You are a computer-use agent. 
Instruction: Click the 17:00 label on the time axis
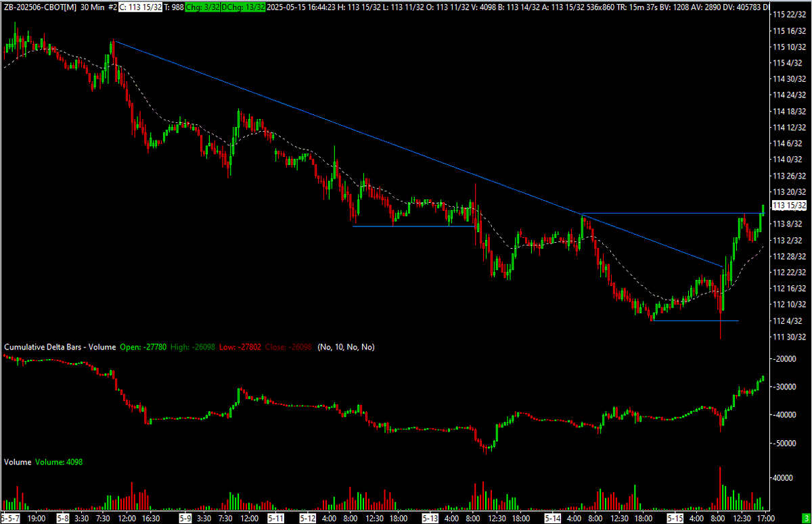point(766,519)
